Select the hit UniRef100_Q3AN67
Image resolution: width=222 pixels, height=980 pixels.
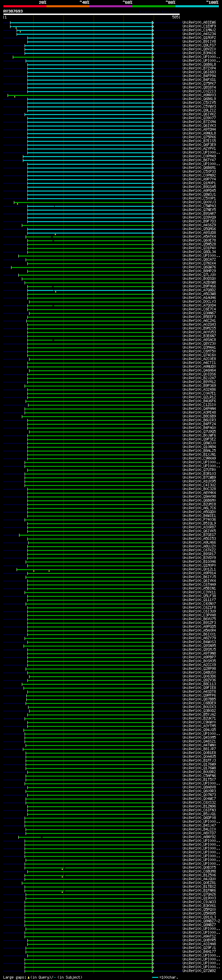199,313
